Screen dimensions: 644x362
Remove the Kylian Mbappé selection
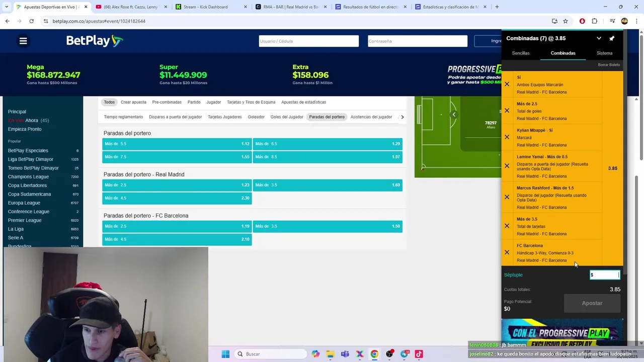(507, 137)
